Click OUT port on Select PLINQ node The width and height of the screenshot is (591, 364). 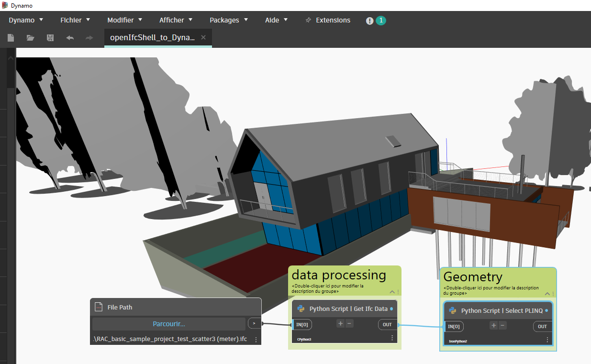(542, 326)
